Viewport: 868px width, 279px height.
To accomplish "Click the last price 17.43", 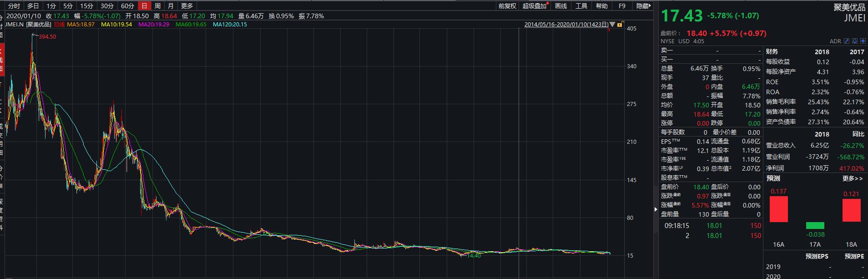I will tap(681, 16).
